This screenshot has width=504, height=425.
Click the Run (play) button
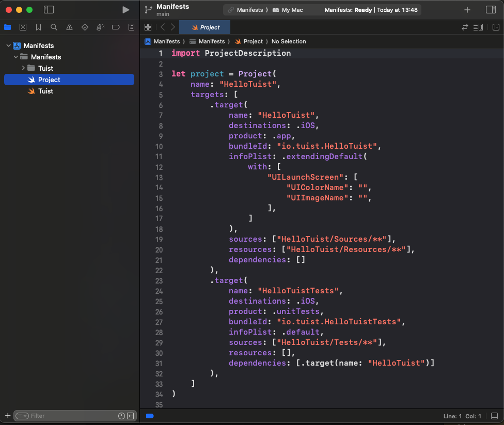pos(125,10)
